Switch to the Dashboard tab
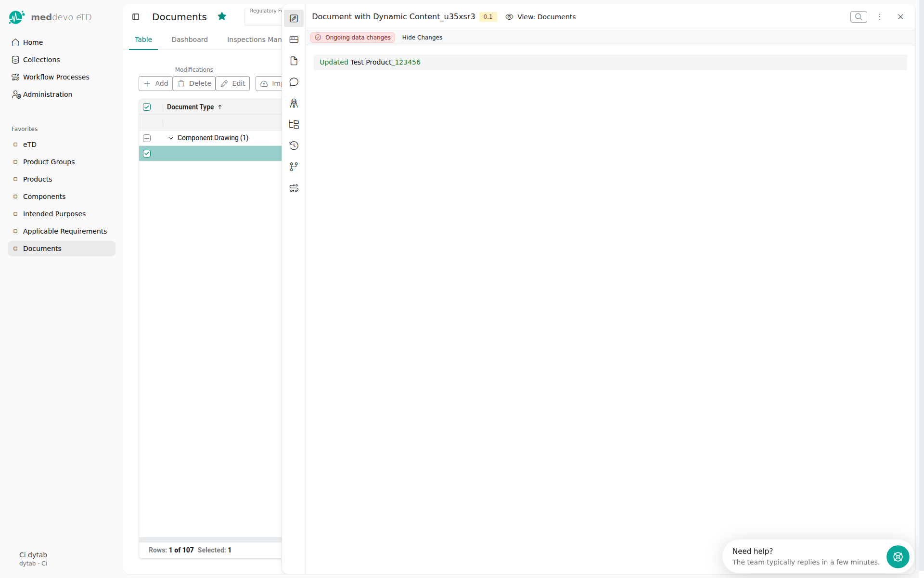The width and height of the screenshot is (924, 578). (190, 39)
